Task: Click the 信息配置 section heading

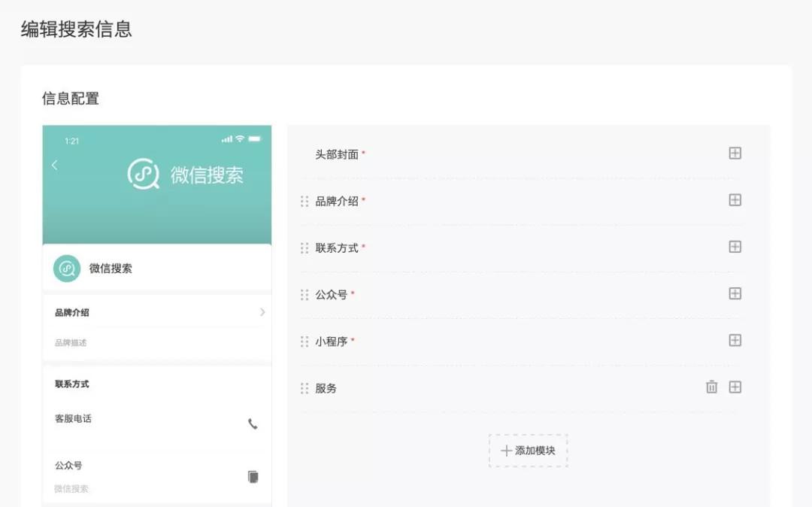Action: click(x=71, y=98)
